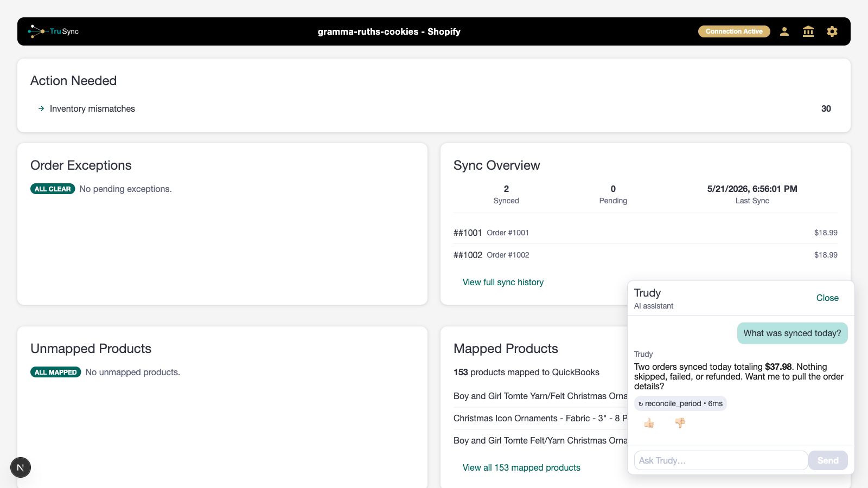Select the ##1002 order row
This screenshot has width=868, height=488.
646,255
